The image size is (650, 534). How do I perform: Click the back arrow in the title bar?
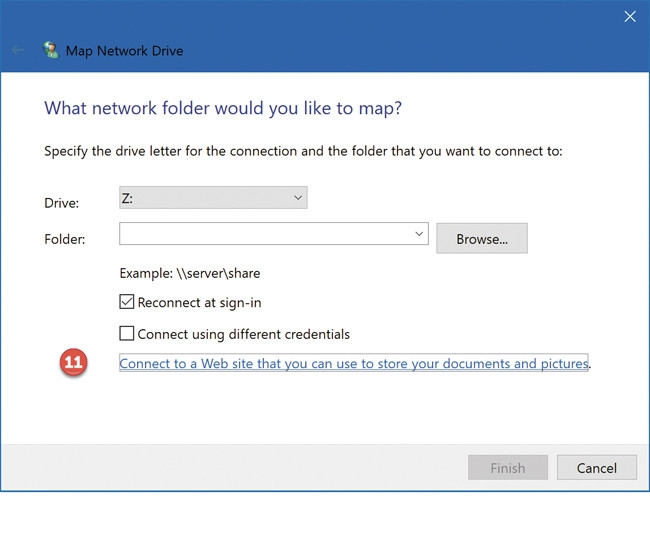click(17, 50)
